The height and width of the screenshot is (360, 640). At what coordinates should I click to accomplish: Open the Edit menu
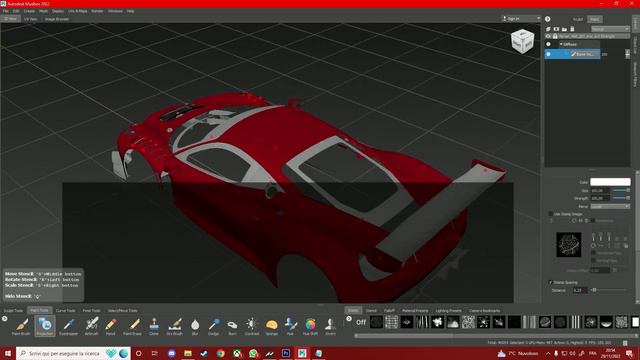(16, 11)
